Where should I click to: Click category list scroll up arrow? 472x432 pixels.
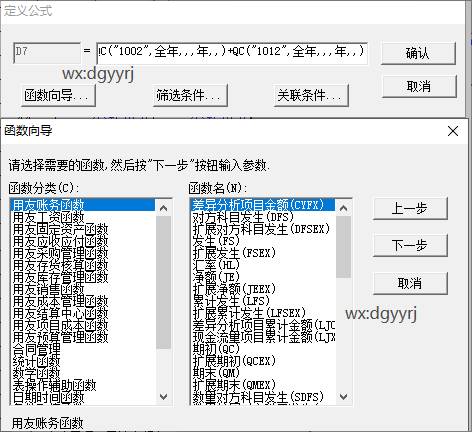[163, 208]
